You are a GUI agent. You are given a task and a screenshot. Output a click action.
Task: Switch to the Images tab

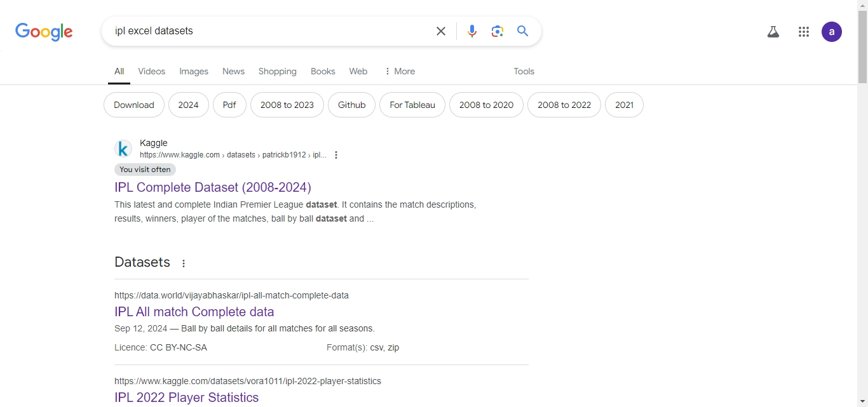tap(194, 71)
